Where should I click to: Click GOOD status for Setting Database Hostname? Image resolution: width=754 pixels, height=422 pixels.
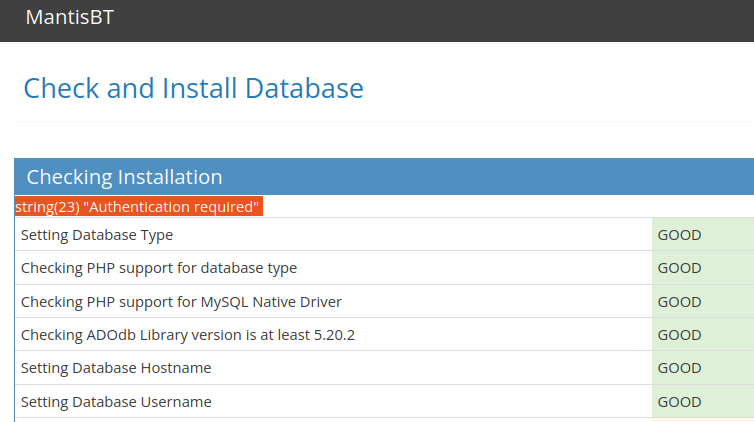tap(679, 367)
